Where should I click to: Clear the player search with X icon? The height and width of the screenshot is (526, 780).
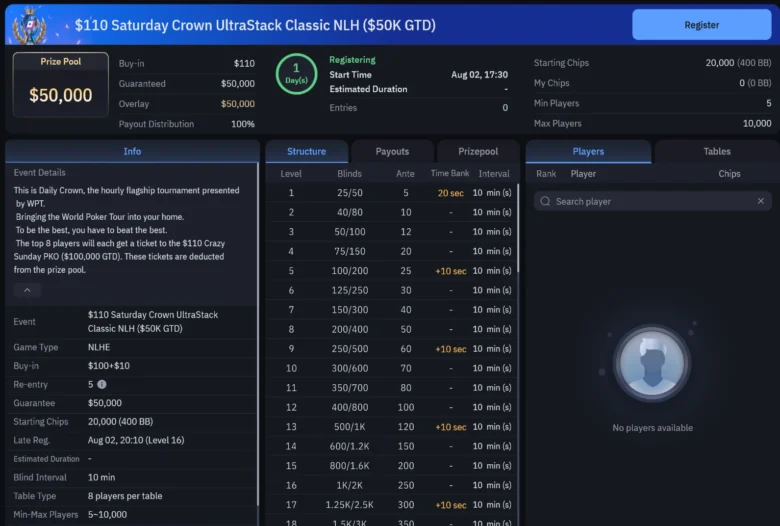pyautogui.click(x=761, y=201)
